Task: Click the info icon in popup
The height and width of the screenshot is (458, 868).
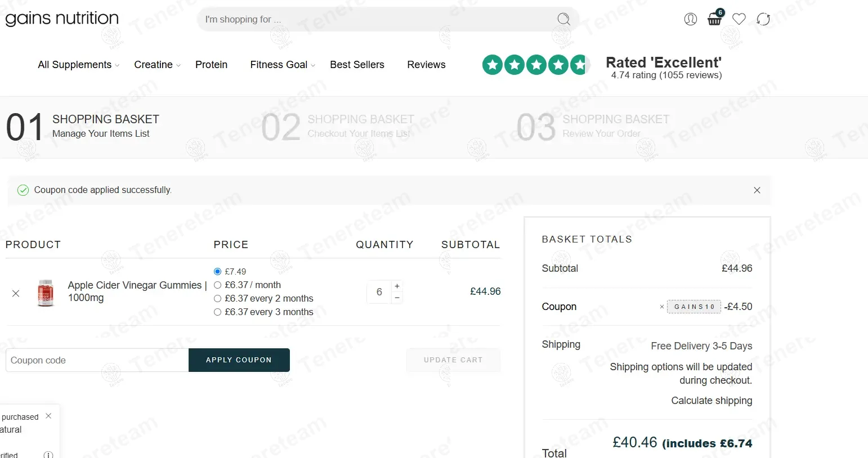Action: [48, 455]
